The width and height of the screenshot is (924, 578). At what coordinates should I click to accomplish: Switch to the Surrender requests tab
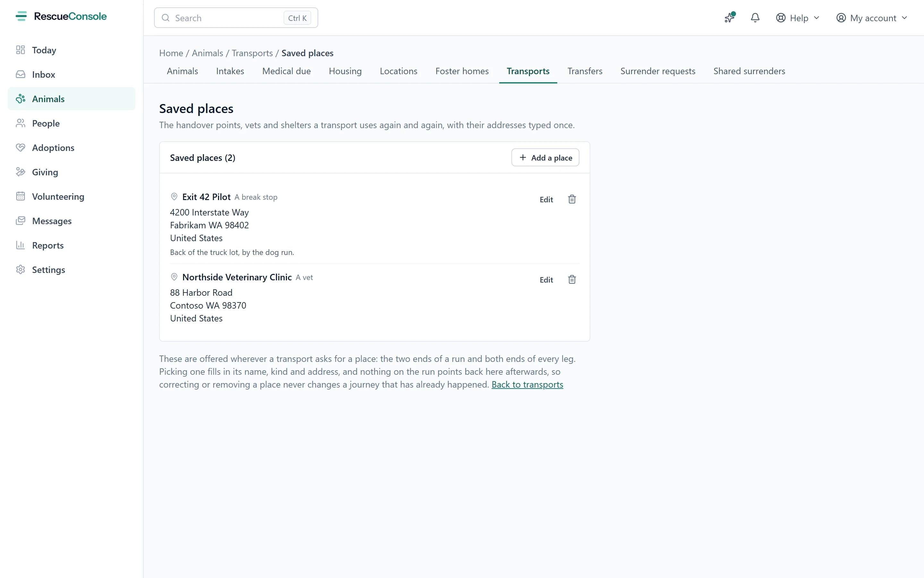(657, 71)
